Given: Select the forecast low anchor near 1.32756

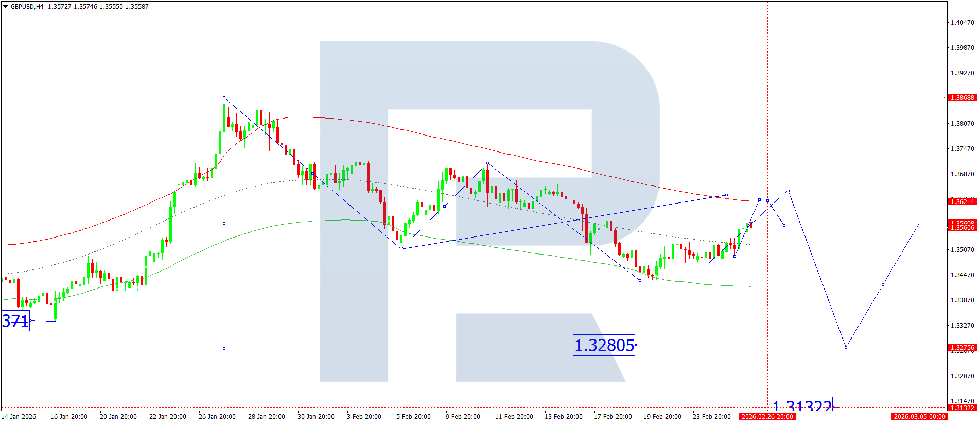Looking at the screenshot, I should tap(846, 347).
